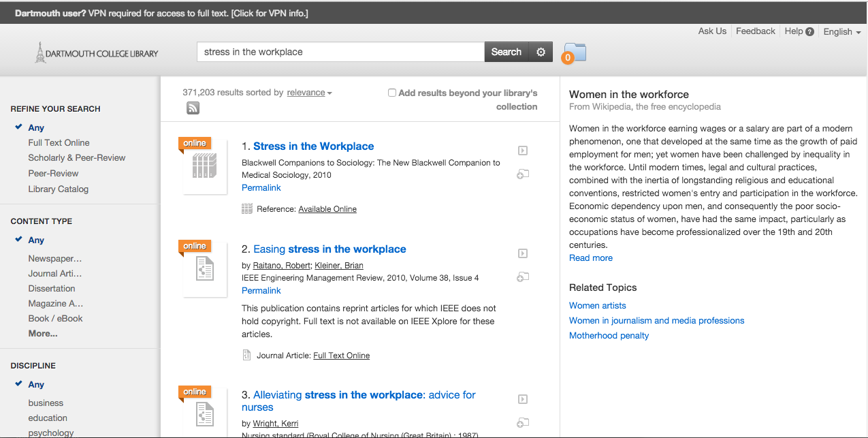Click the journal article thumbnail for result 2
Screen dimensions: 868x438
pyautogui.click(x=204, y=269)
